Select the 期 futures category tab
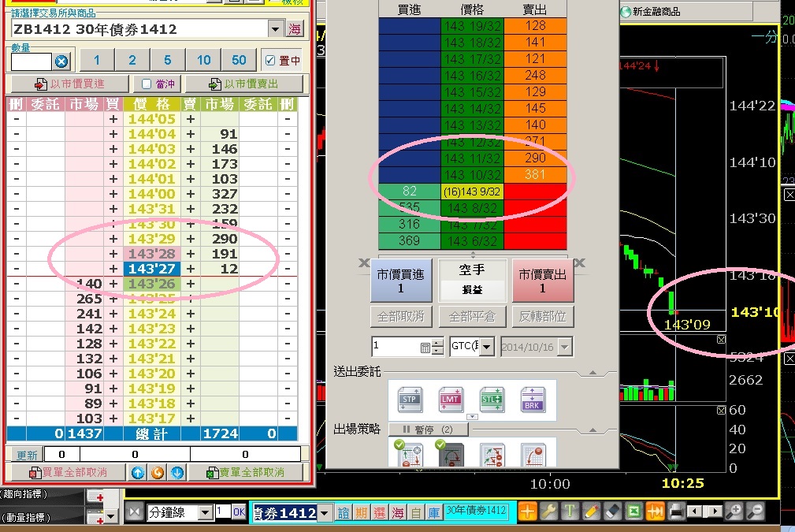795x532 pixels. tap(361, 513)
